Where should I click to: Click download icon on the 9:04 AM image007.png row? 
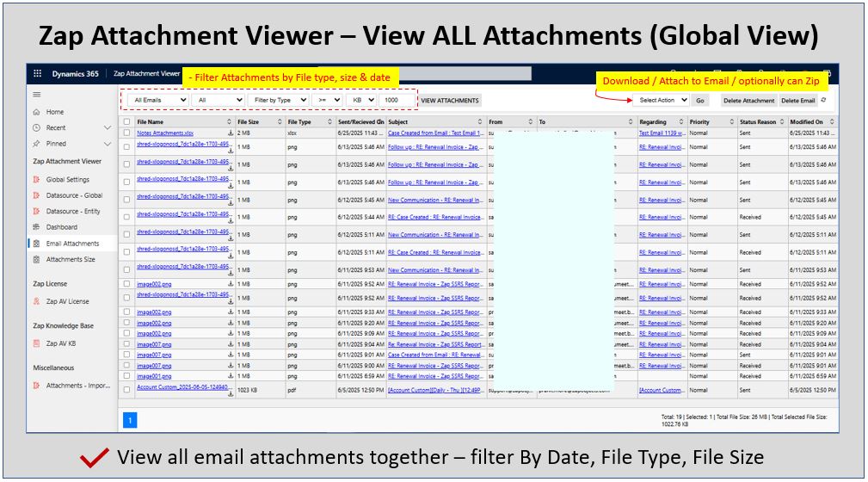tap(231, 344)
